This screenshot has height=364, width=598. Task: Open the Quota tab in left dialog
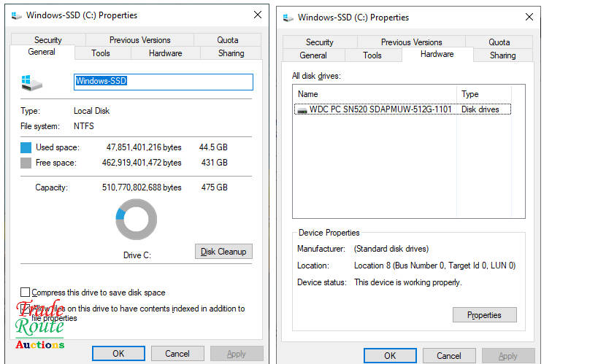click(x=227, y=40)
